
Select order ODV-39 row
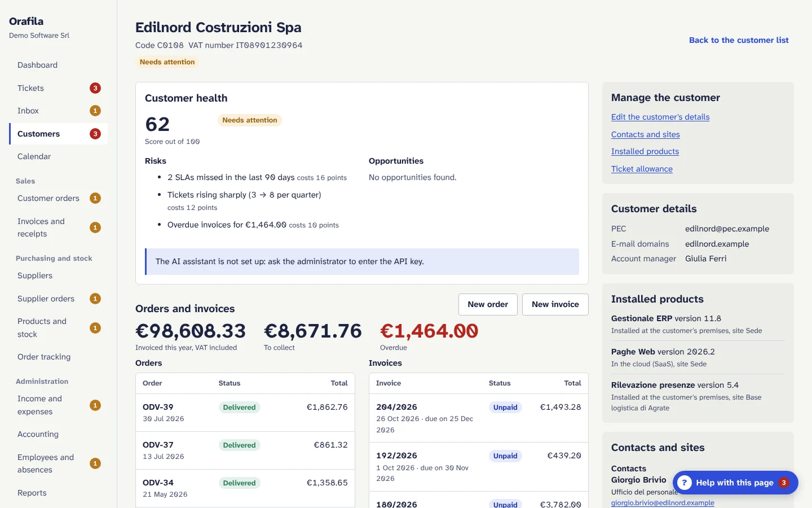click(245, 413)
